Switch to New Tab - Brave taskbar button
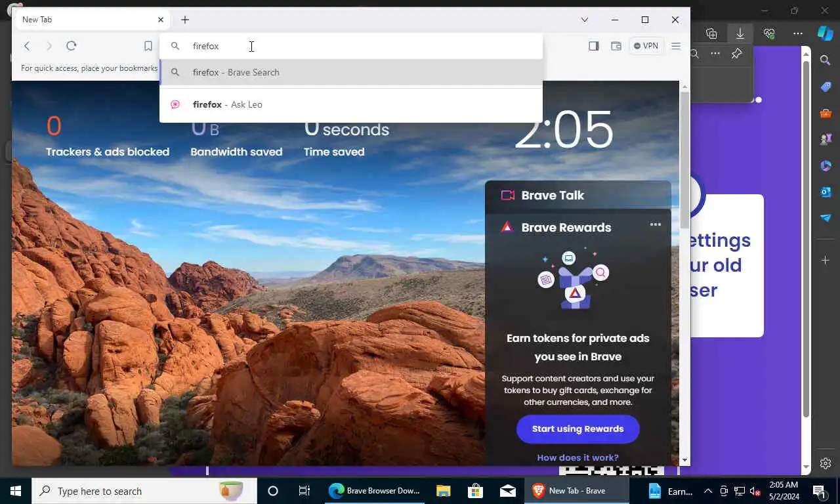Screen dimensions: 840x504 click(577, 491)
